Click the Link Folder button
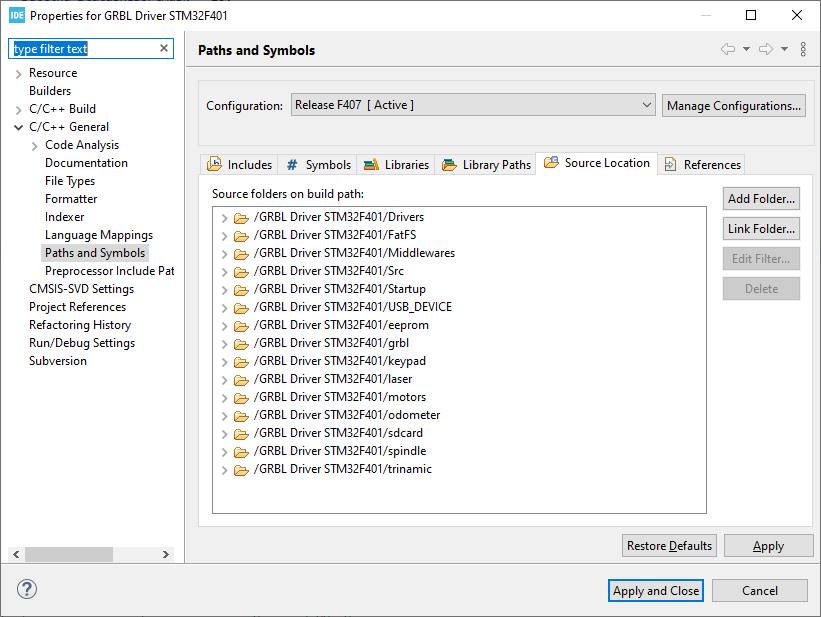821x617 pixels. click(x=761, y=228)
